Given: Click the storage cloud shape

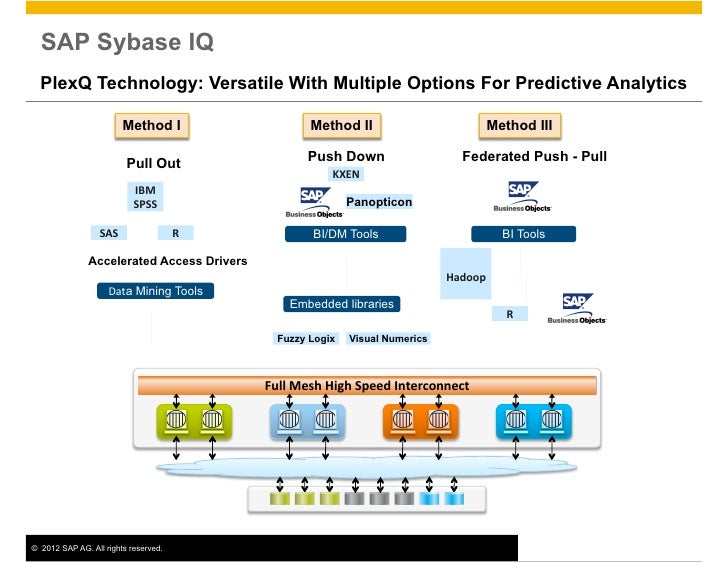Looking at the screenshot, I should pyautogui.click(x=367, y=467).
